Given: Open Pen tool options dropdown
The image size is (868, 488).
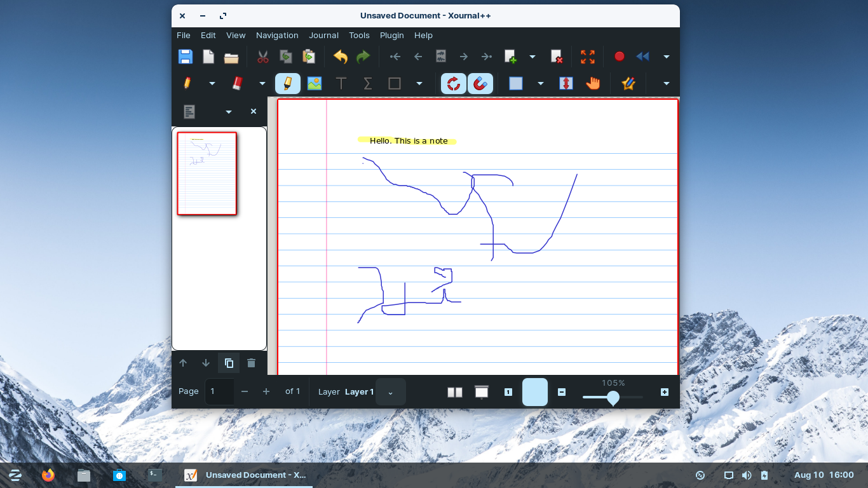Looking at the screenshot, I should click(212, 83).
